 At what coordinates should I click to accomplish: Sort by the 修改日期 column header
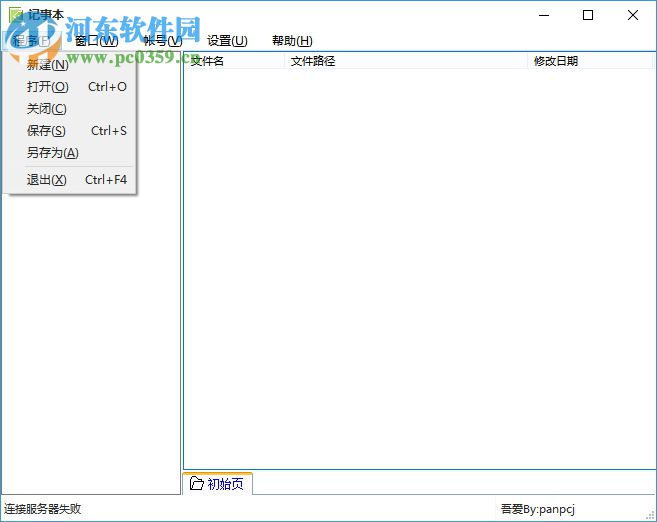tap(590, 61)
